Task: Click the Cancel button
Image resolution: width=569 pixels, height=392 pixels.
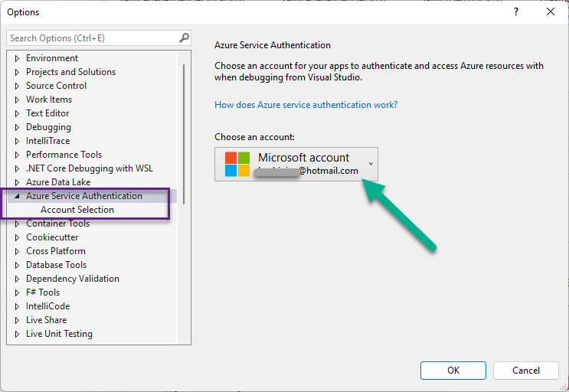Action: (x=526, y=371)
